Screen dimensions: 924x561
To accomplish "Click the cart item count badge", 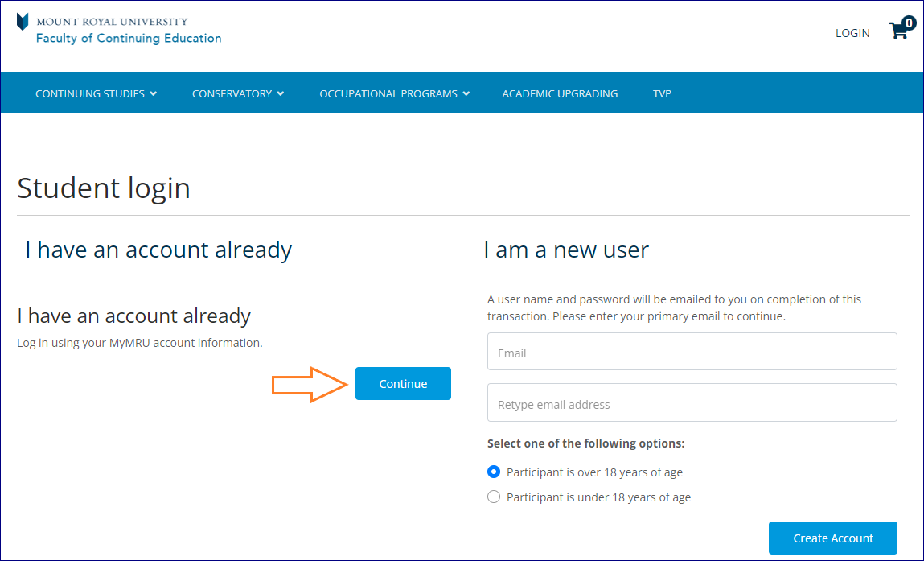I will tap(909, 23).
